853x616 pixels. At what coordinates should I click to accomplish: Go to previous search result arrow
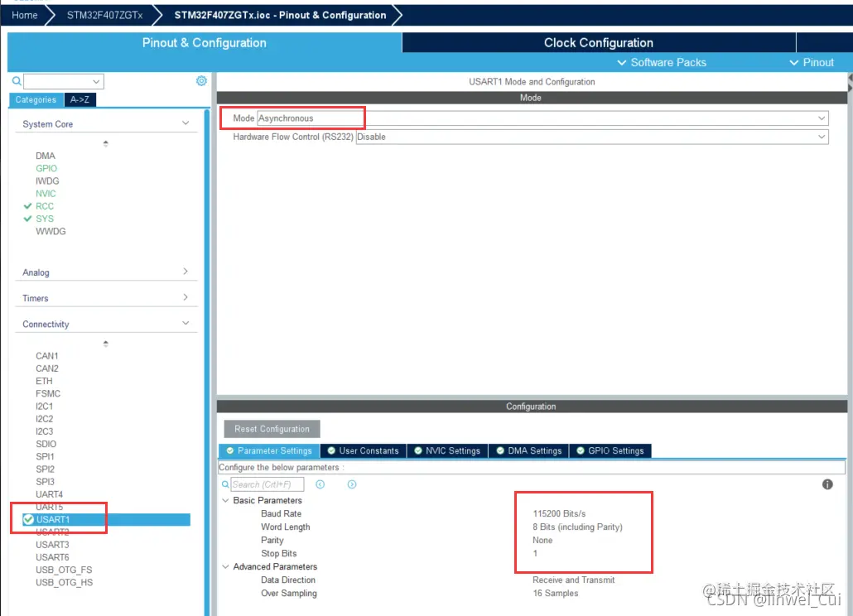pos(320,484)
